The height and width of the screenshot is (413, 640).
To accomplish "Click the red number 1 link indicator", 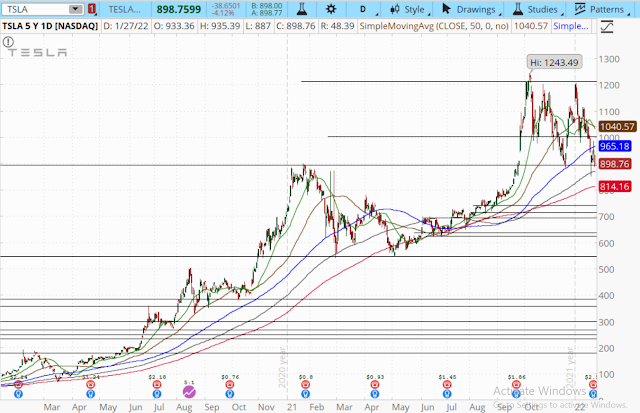I will click(92, 9).
